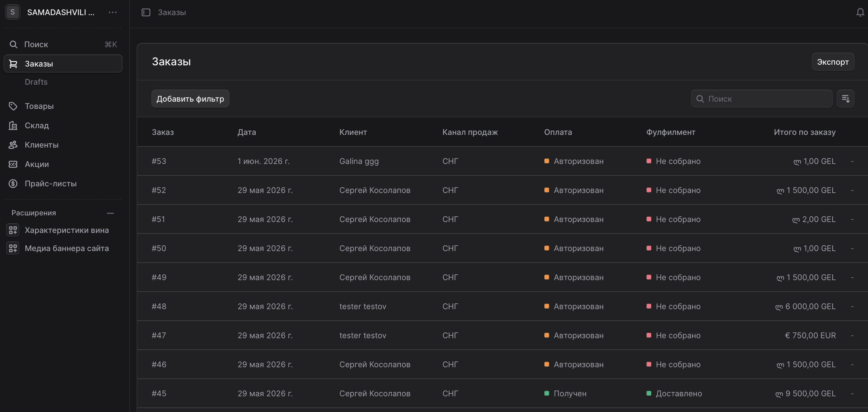
Task: Toggle the sidebar panel icon
Action: 146,12
